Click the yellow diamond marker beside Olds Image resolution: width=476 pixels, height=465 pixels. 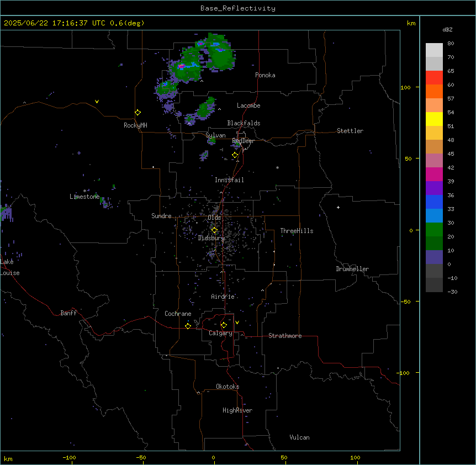point(214,230)
